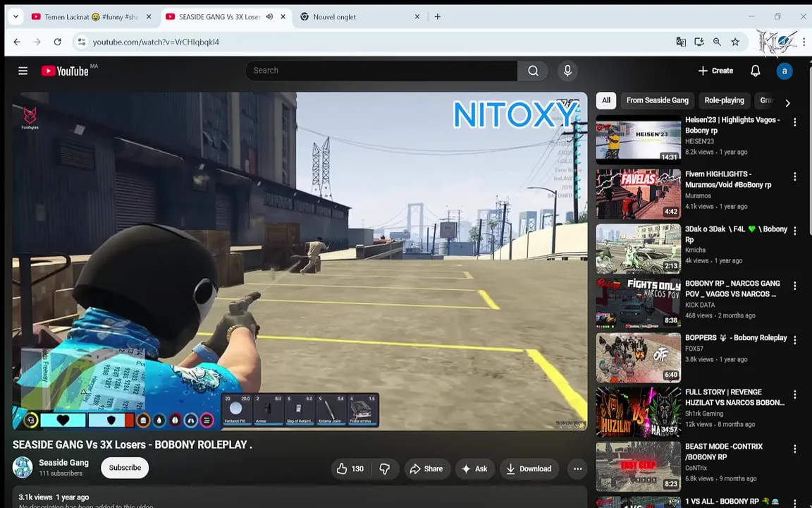Click the 'Muramos' channel name
This screenshot has width=812, height=508.
tap(698, 196)
